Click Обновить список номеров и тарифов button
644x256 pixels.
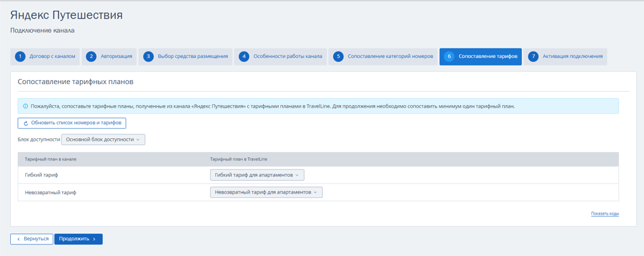72,123
